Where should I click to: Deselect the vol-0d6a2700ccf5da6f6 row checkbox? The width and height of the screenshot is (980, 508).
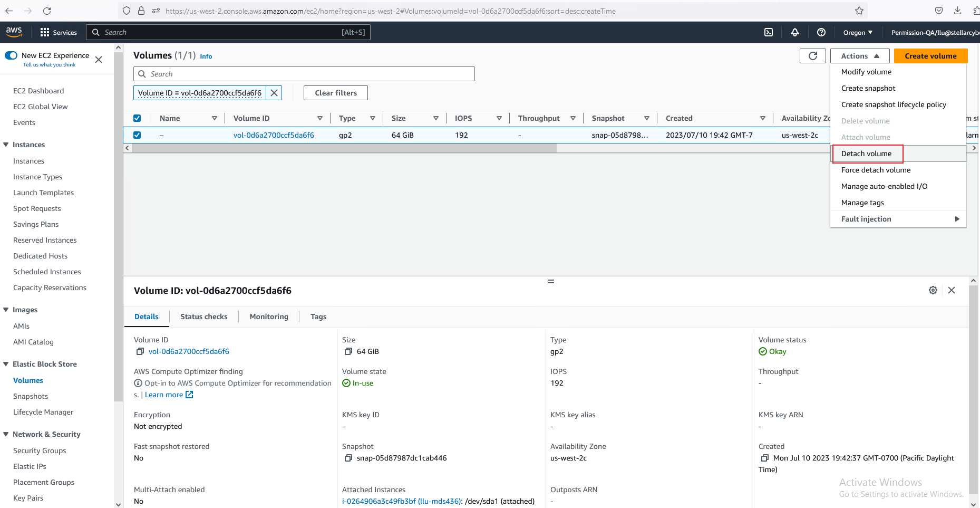[137, 135]
